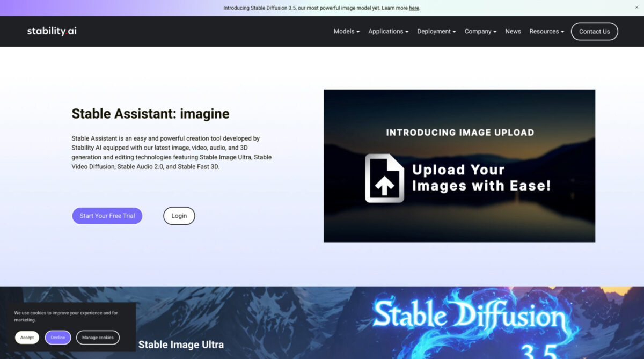Viewport: 644px width, 359px height.
Task: Click Start Your Free Trial
Action: click(107, 215)
